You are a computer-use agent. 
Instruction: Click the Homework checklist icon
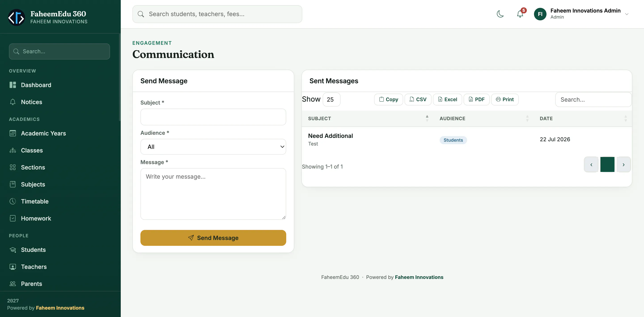(13, 218)
